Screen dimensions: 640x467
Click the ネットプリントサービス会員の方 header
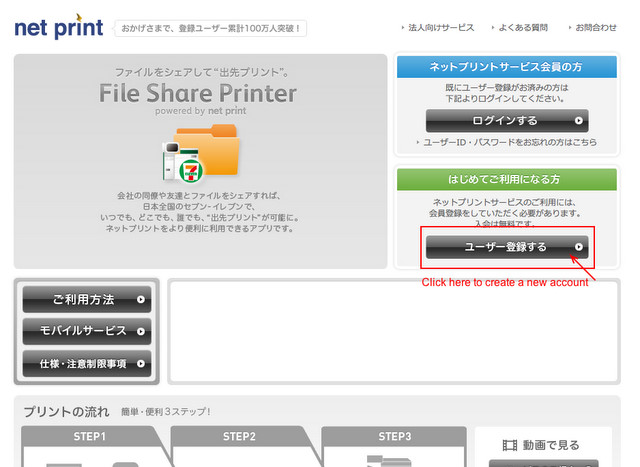(507, 67)
